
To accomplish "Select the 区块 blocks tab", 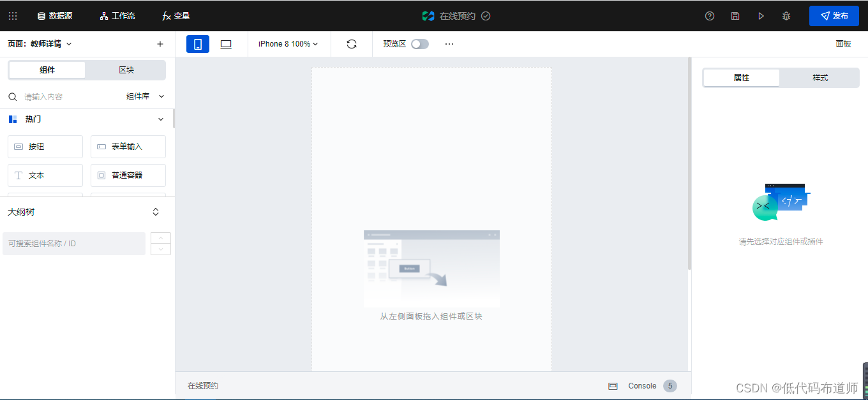I will 126,70.
